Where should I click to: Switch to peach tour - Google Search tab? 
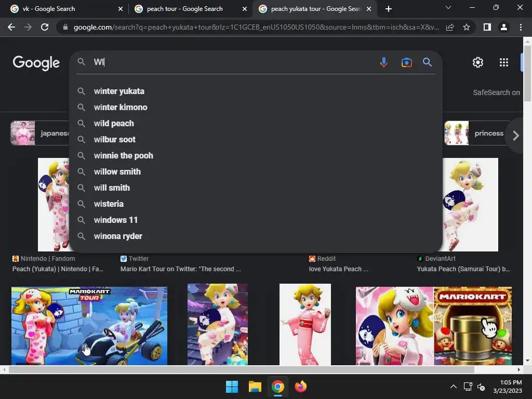point(190,9)
